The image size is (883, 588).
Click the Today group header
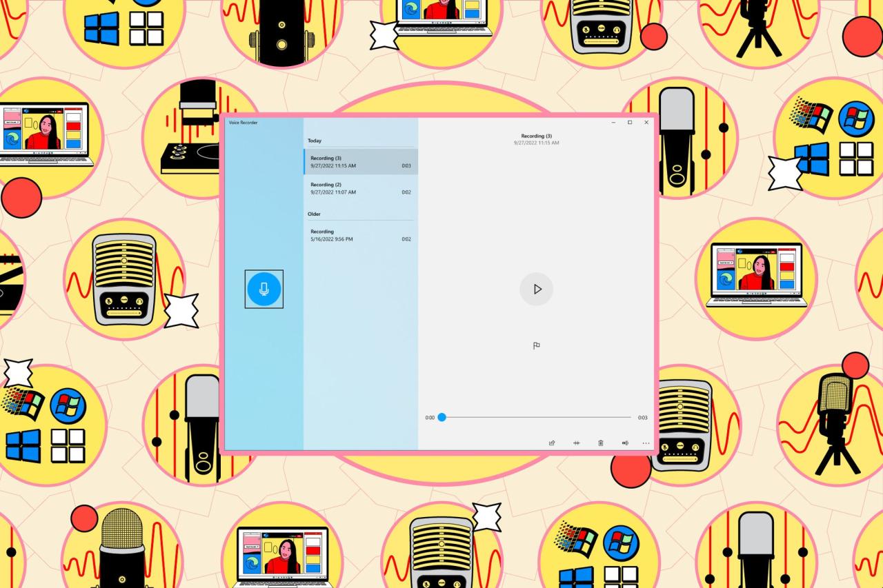315,141
